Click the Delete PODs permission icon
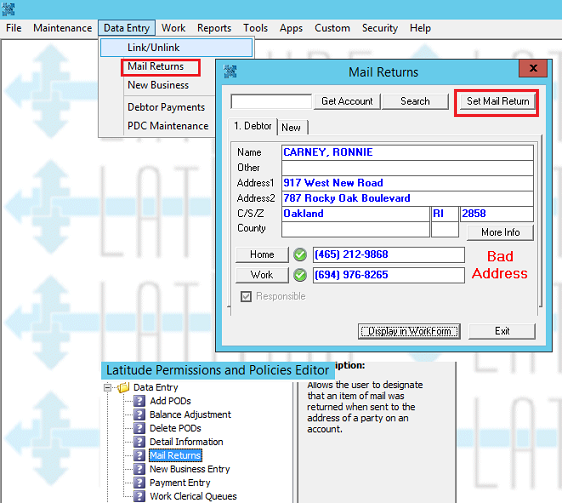Viewport: 562px width, 503px height. click(139, 428)
